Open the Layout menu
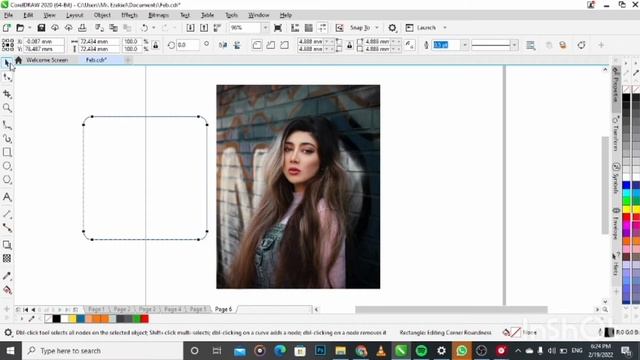This screenshot has width=640, height=360. coord(74,15)
